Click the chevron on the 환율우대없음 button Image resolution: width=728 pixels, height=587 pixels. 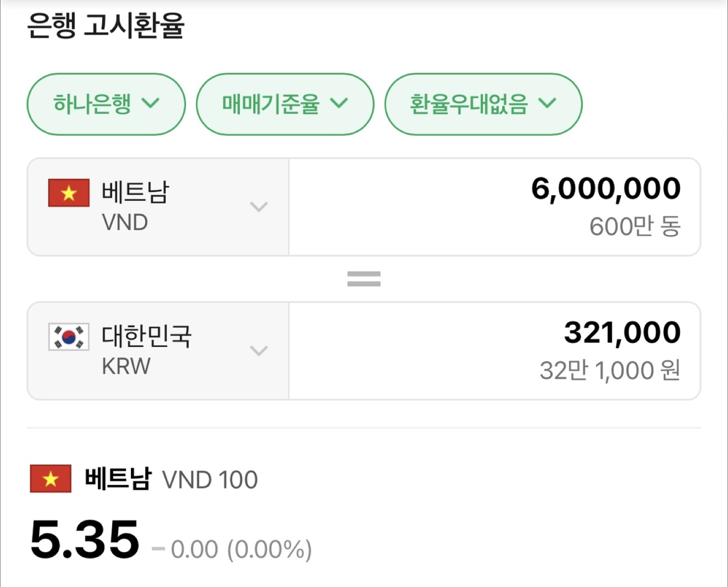549,104
